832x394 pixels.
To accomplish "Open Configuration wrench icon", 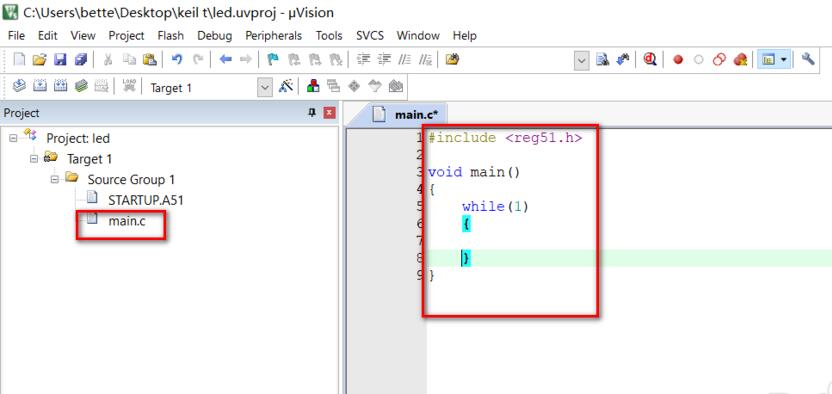I will point(808,59).
